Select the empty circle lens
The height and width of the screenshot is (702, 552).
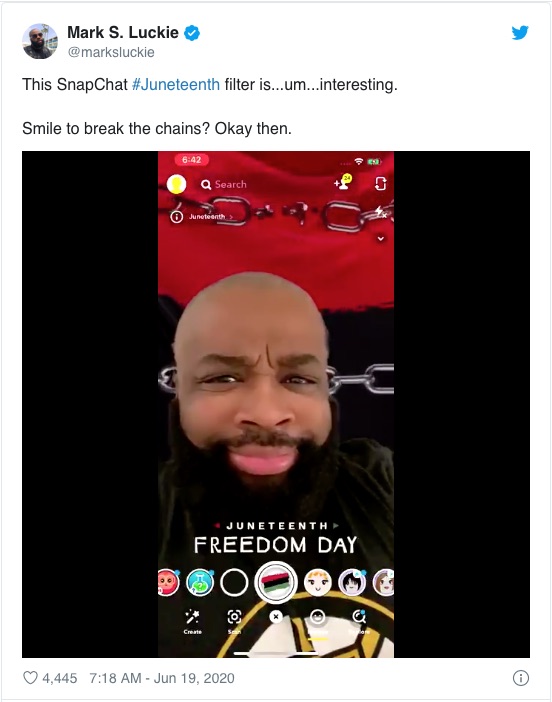click(234, 582)
